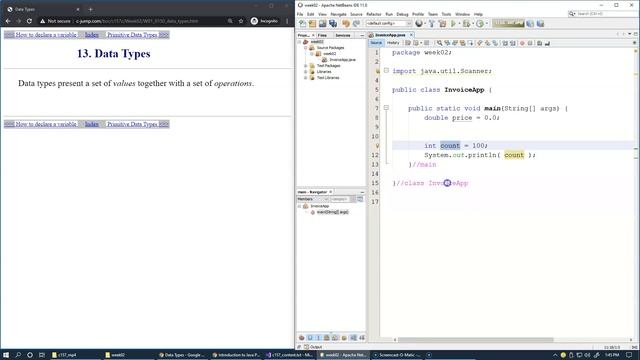Click the globe browser icon in NetBeans toolbar
The image size is (640, 360).
coord(419,24)
